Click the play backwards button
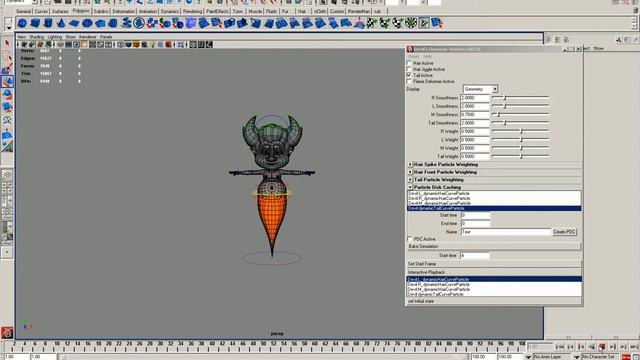This screenshot has height=360, width=640. point(591,347)
